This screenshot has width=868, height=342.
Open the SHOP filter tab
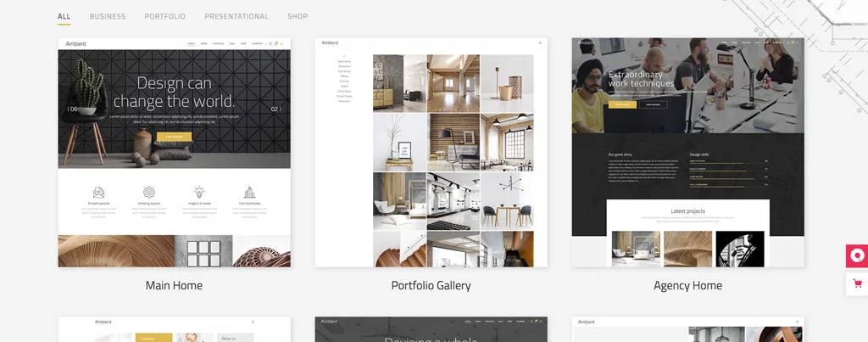pos(298,16)
